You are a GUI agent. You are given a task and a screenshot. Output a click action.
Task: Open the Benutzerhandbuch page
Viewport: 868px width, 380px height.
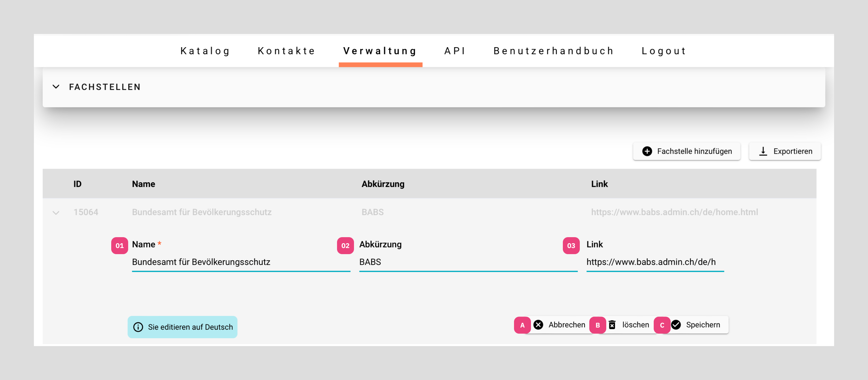pyautogui.click(x=554, y=51)
